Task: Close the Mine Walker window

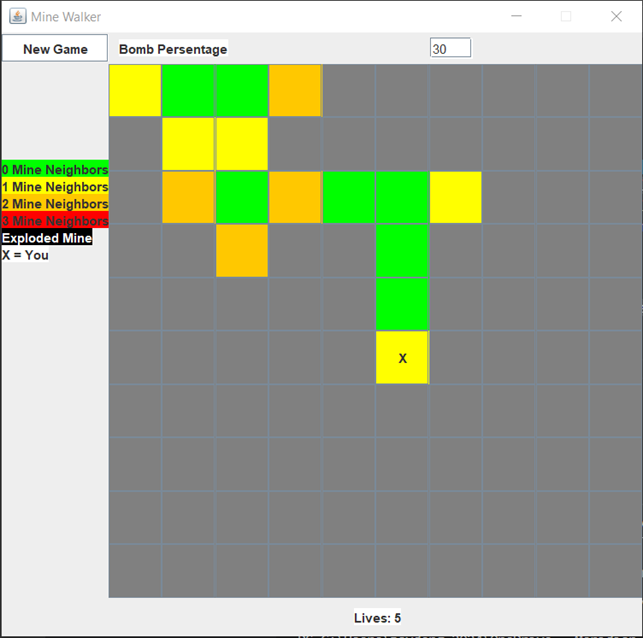Action: pyautogui.click(x=616, y=17)
